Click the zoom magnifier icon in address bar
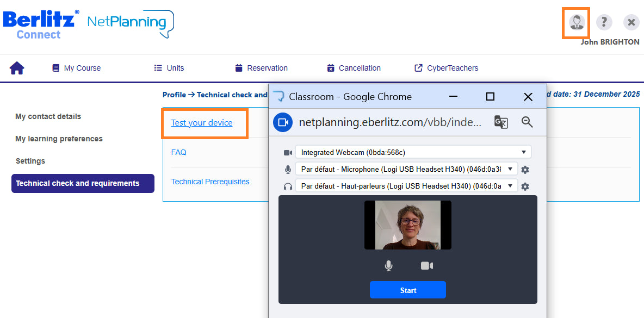 pos(527,122)
